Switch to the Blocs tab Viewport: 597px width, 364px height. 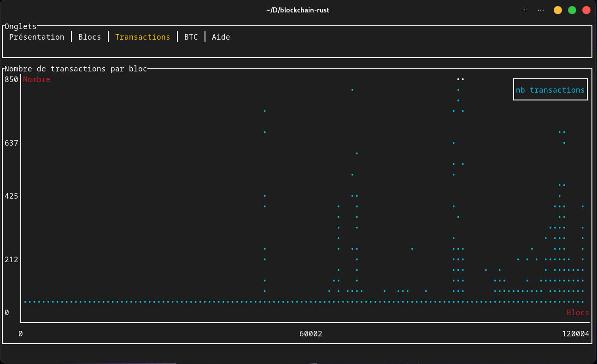click(89, 37)
